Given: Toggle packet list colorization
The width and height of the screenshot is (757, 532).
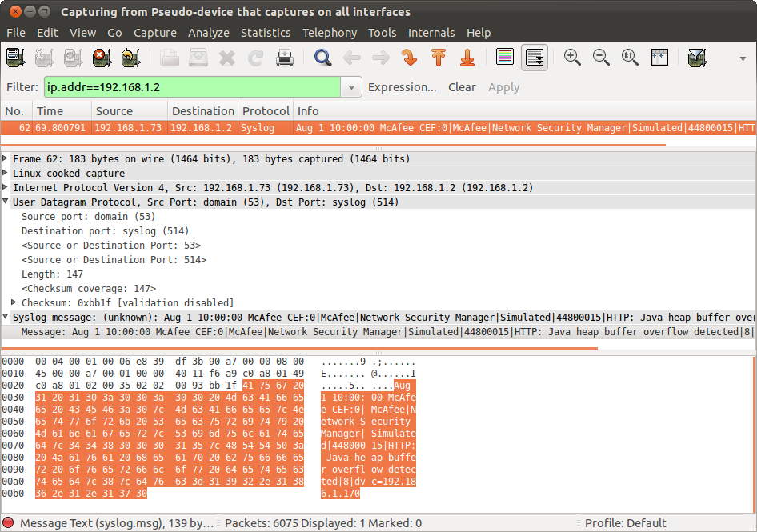Looking at the screenshot, I should 504,57.
